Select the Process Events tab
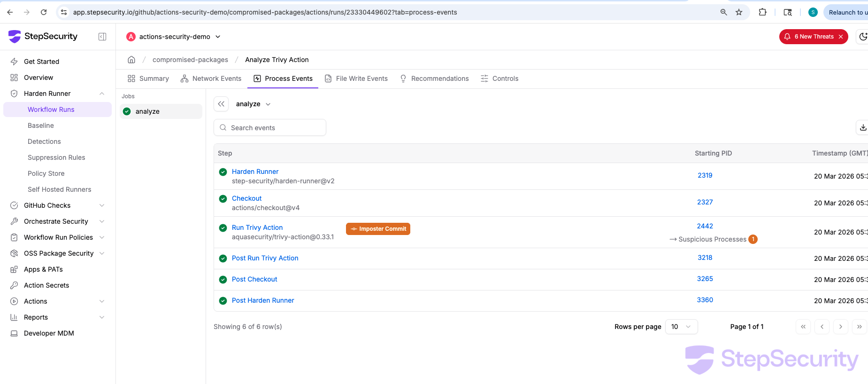The width and height of the screenshot is (868, 384). pyautogui.click(x=283, y=78)
